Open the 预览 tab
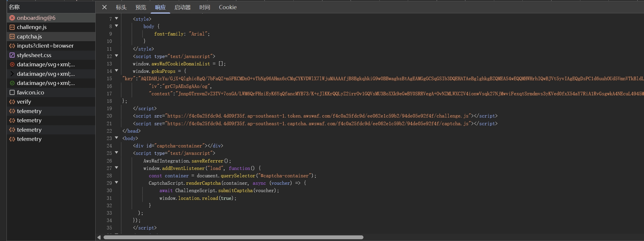This screenshot has height=241, width=644. click(x=141, y=7)
